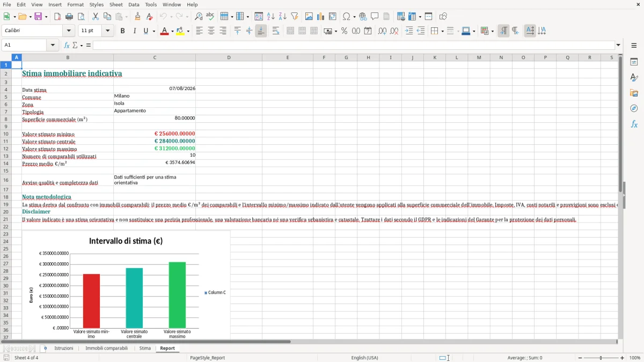Open the font size 11 pt dropdown
644x362 pixels.
[x=108, y=31]
